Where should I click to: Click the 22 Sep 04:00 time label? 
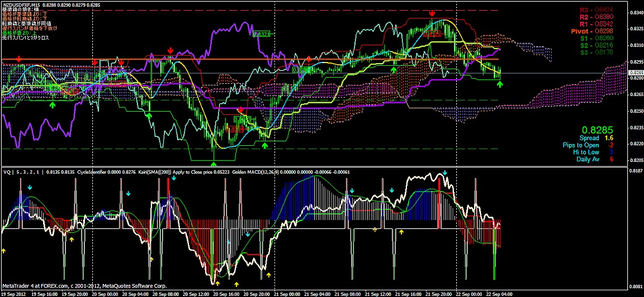[x=500, y=294]
